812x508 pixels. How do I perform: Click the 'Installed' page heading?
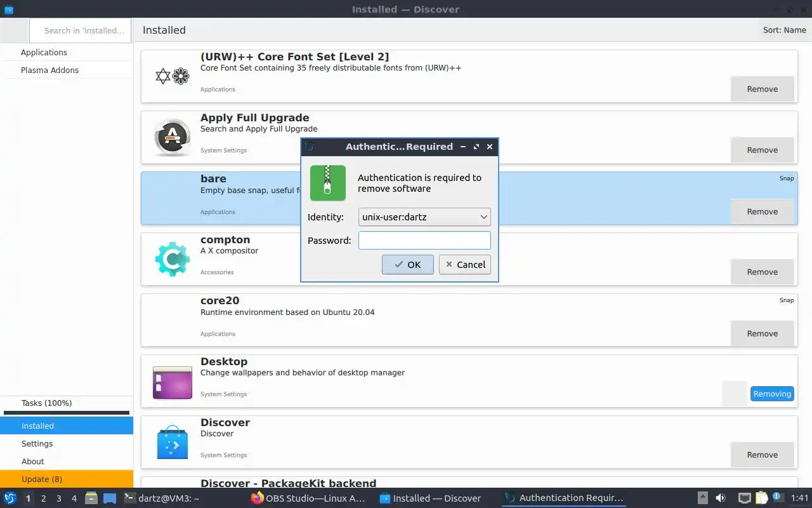pos(164,30)
